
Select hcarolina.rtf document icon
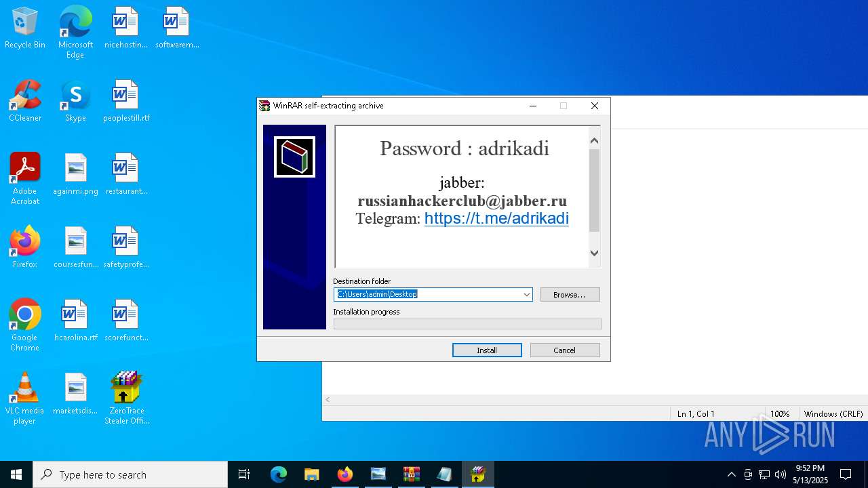75,321
